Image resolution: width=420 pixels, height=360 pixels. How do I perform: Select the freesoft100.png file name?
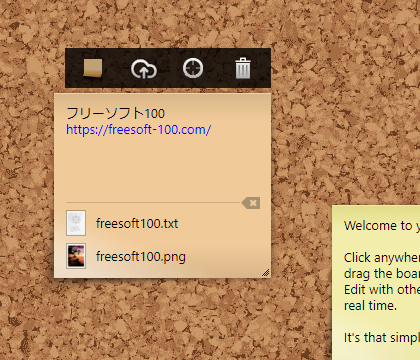(141, 257)
